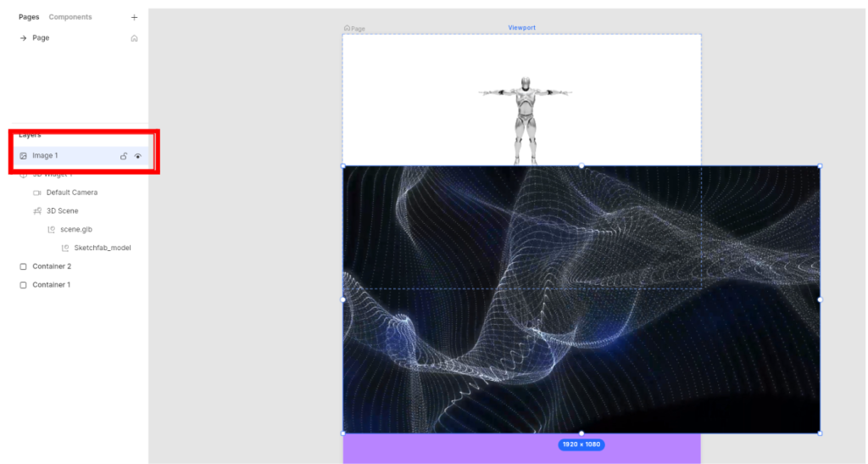Click the Sketchfab_model layer icon

click(65, 249)
